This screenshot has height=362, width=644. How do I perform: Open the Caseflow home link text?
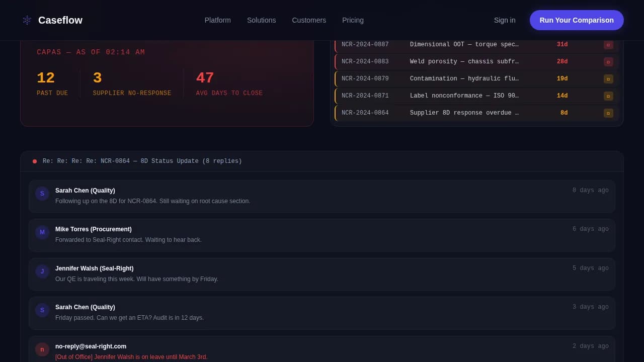point(60,20)
